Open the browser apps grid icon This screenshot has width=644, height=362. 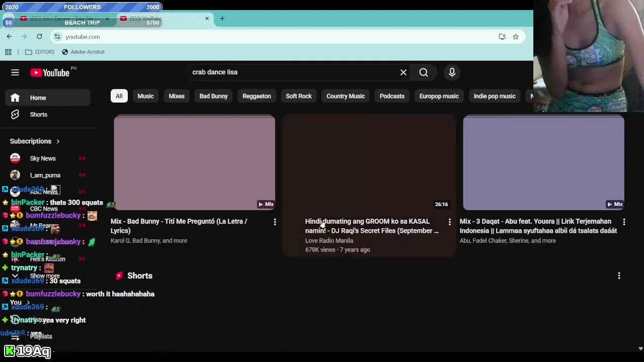(x=8, y=52)
